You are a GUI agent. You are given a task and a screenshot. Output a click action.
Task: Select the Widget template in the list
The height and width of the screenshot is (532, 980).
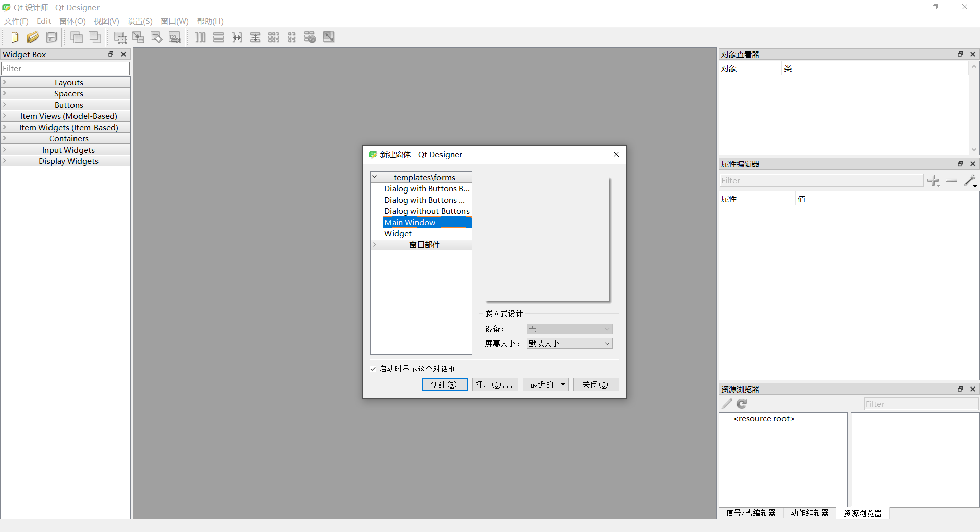point(398,233)
